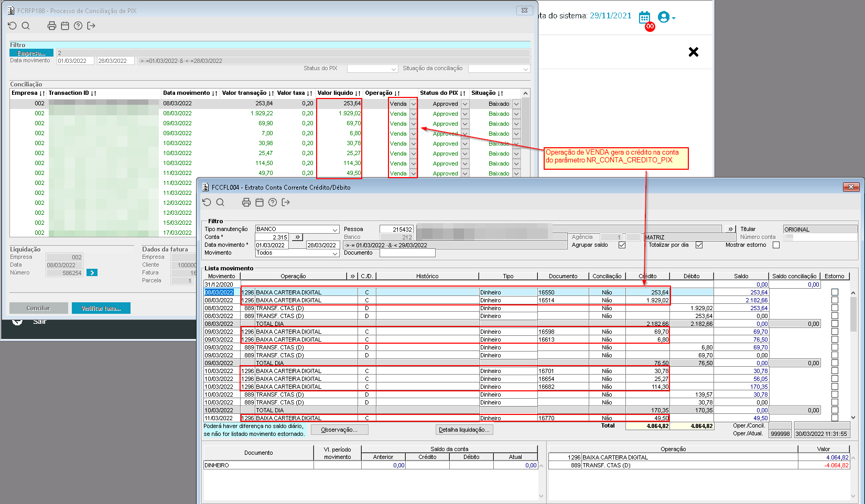Click system date link 29/11/2021
This screenshot has width=865, height=504.
(611, 16)
